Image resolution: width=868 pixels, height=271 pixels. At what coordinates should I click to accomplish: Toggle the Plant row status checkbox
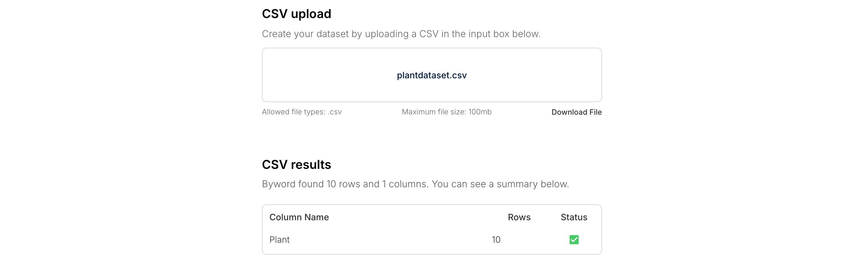click(574, 240)
